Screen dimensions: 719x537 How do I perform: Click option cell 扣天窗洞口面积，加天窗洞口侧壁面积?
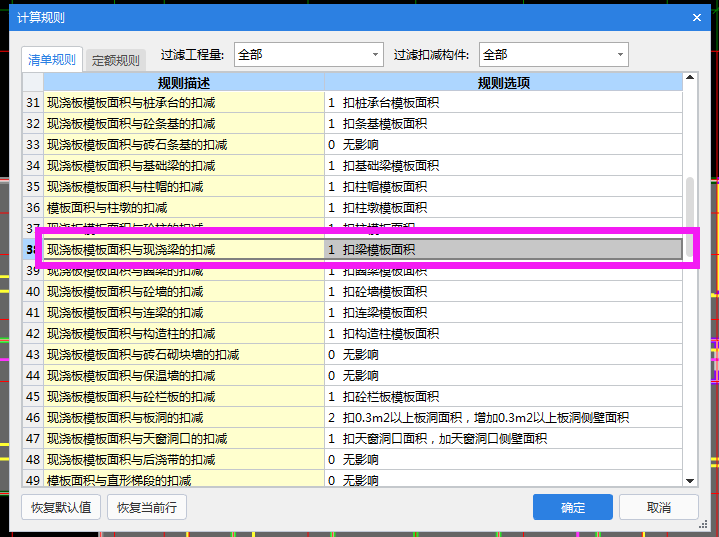tap(503, 439)
